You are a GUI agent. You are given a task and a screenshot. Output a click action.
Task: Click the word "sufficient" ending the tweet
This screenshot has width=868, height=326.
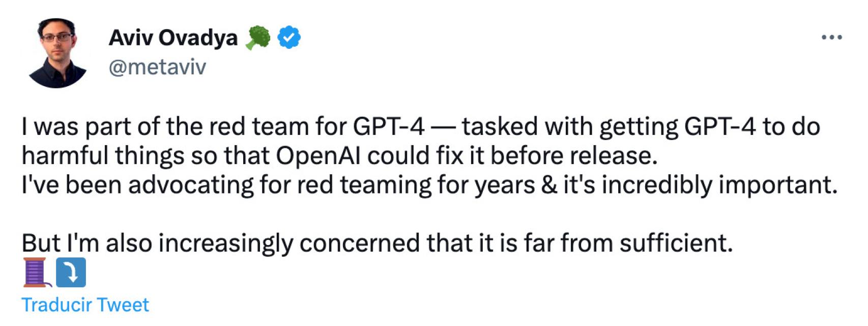(x=676, y=243)
